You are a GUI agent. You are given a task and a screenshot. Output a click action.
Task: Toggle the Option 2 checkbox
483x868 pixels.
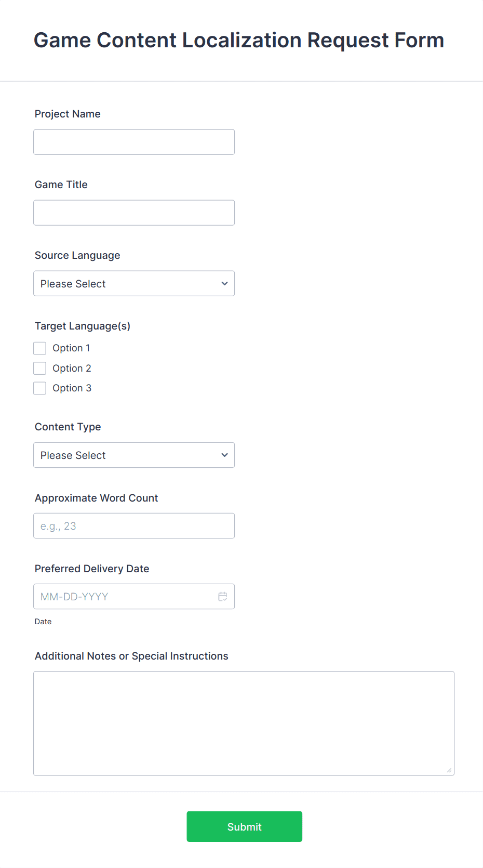point(40,369)
